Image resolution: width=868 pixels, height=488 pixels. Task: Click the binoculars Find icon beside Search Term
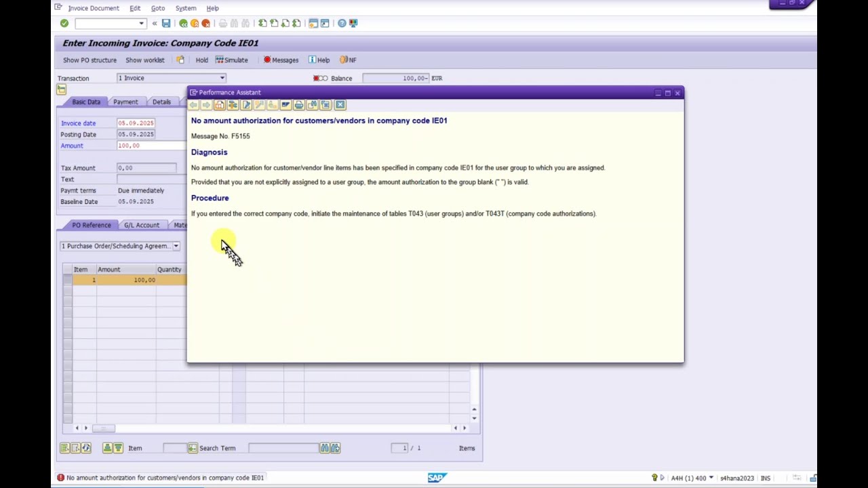coord(324,448)
